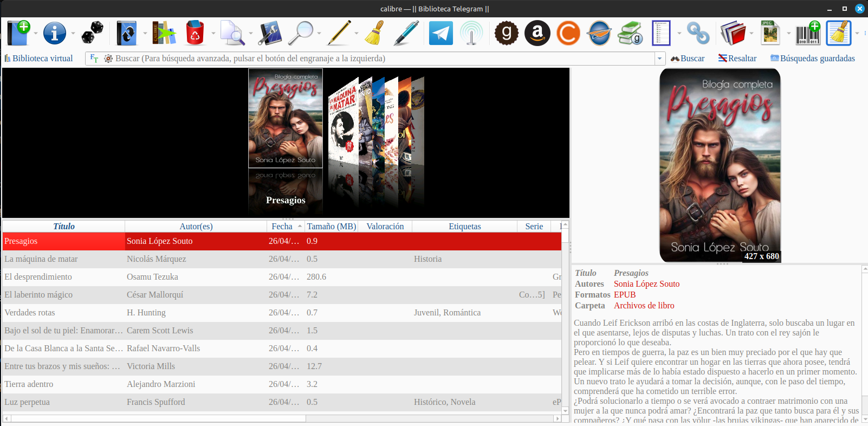Click the paper plane globe icon
868x426 pixels.
tap(600, 33)
